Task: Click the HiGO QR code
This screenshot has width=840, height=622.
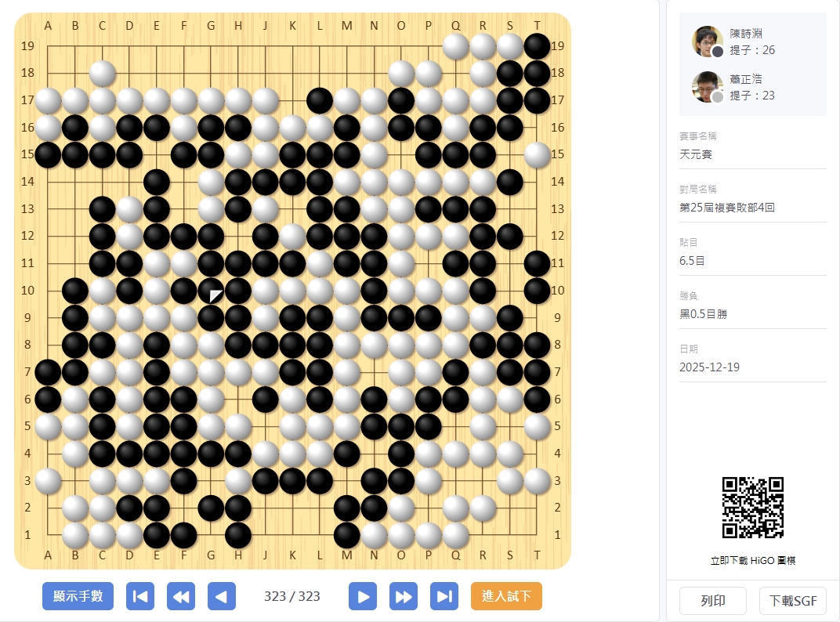Action: pyautogui.click(x=752, y=508)
